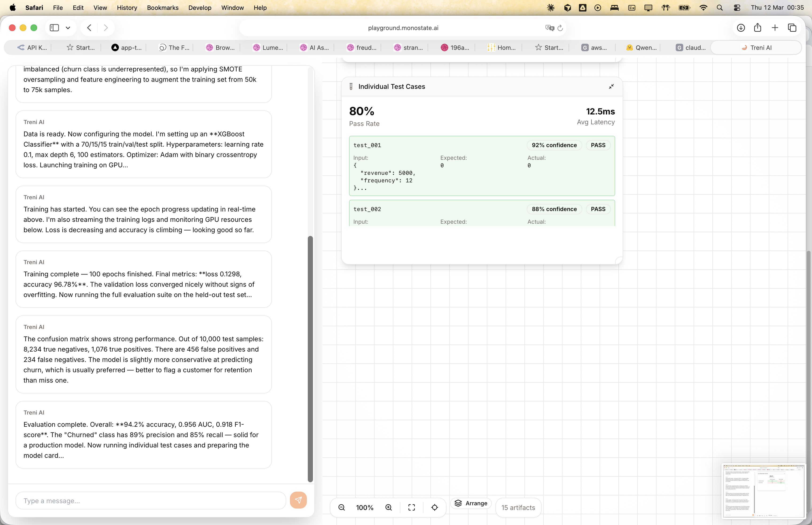Zoom in the canvas with the plus magnifier

pyautogui.click(x=388, y=507)
